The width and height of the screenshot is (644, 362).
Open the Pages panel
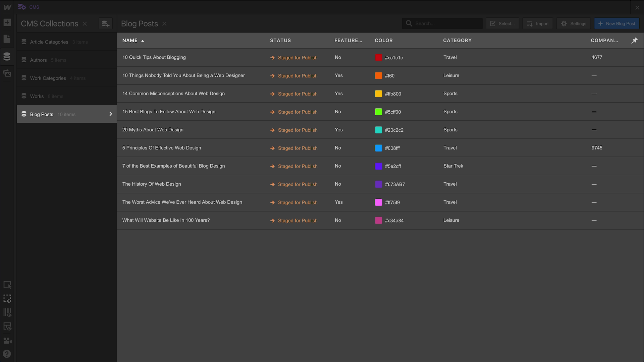(7, 39)
